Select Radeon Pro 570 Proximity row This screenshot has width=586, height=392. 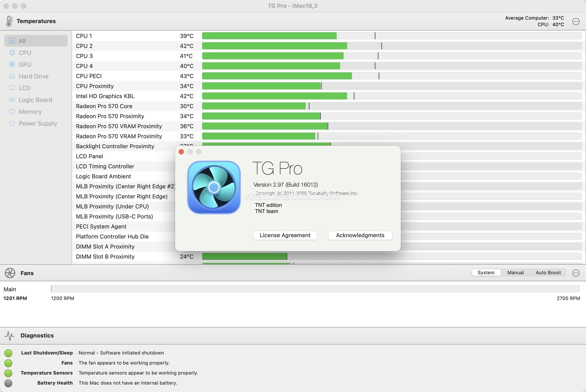click(329, 116)
